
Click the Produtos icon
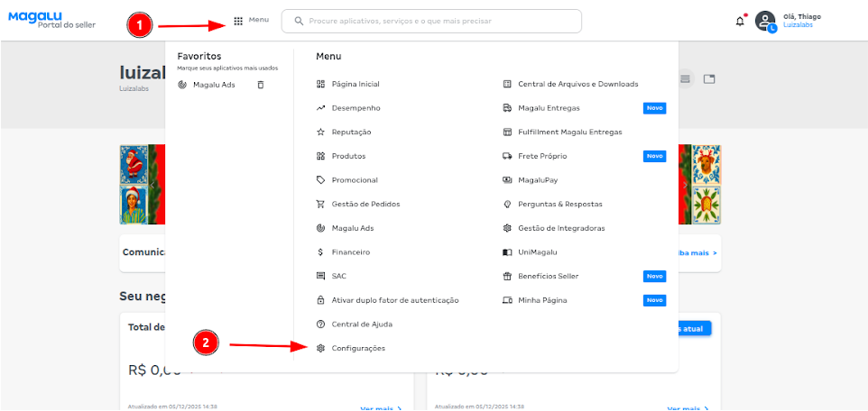pyautogui.click(x=320, y=156)
